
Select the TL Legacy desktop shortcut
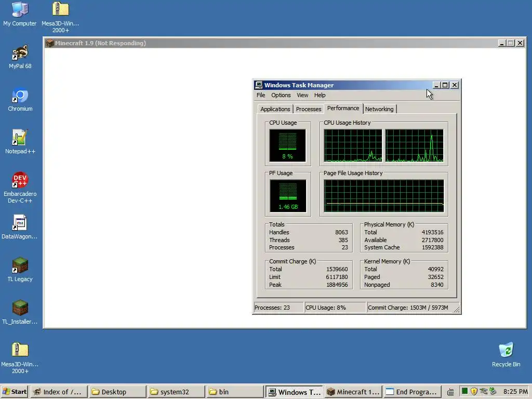click(20, 270)
